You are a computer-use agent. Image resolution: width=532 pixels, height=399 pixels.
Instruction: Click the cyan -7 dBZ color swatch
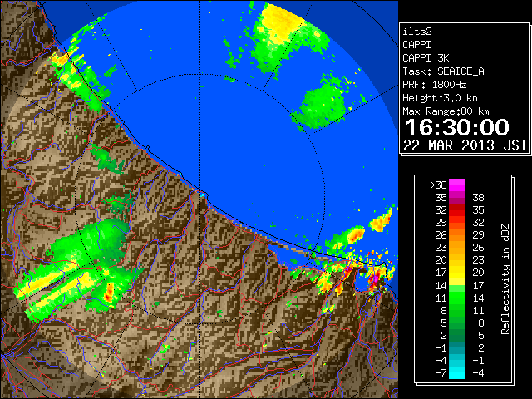[457, 372]
